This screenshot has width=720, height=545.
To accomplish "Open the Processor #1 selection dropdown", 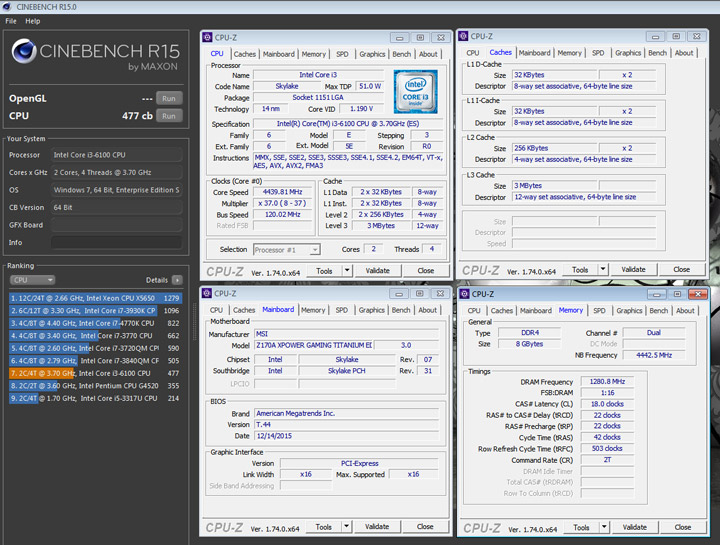I will pyautogui.click(x=286, y=249).
